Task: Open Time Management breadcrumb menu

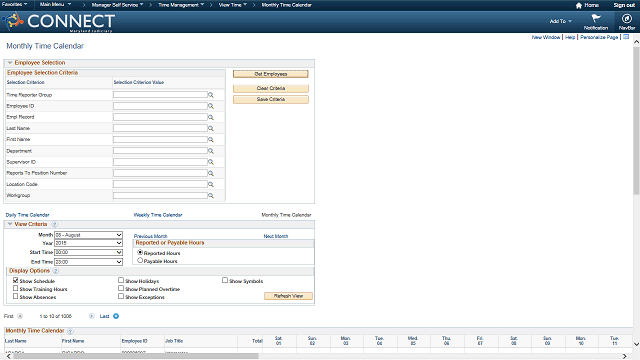Action: (181, 5)
